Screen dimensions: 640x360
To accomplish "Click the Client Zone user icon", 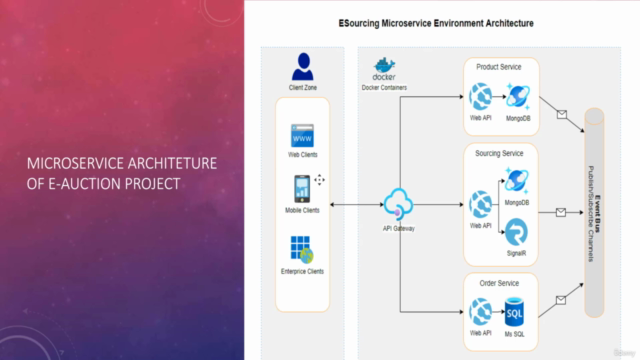I will [x=302, y=67].
